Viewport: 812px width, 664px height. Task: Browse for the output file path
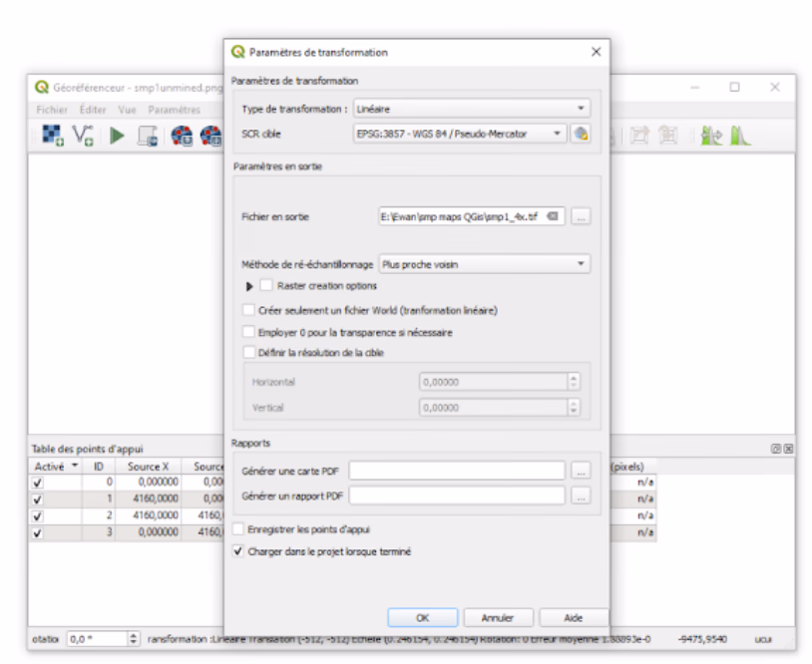click(x=582, y=216)
